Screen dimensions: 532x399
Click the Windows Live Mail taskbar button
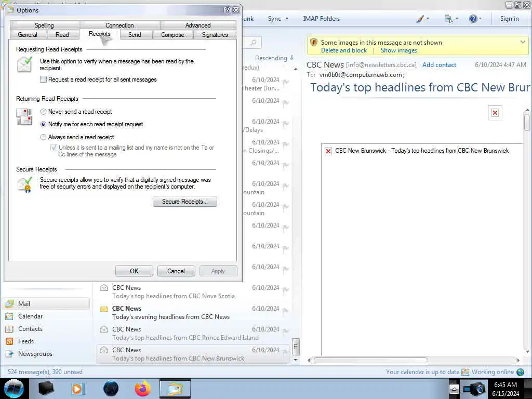point(175,389)
